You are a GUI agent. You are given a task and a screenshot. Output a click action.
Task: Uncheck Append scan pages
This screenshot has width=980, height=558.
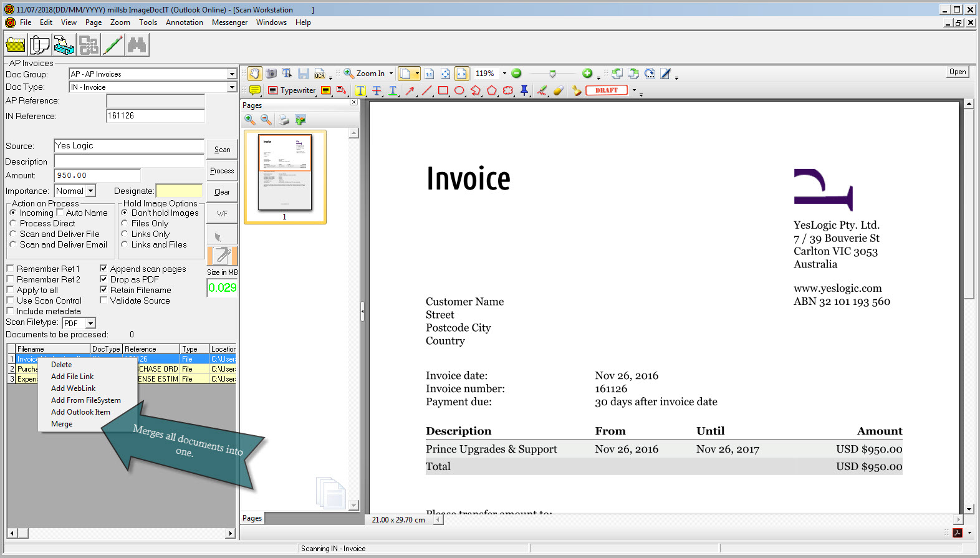(x=103, y=269)
